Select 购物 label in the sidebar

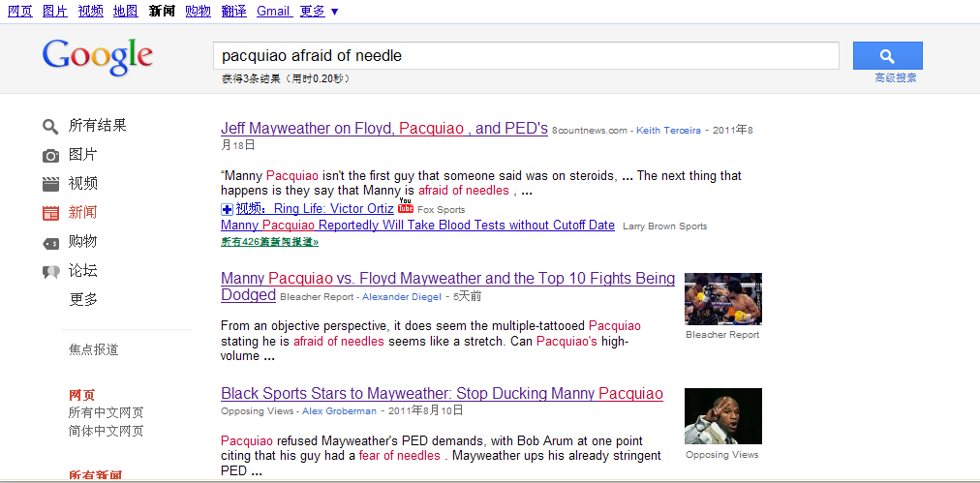coord(83,242)
